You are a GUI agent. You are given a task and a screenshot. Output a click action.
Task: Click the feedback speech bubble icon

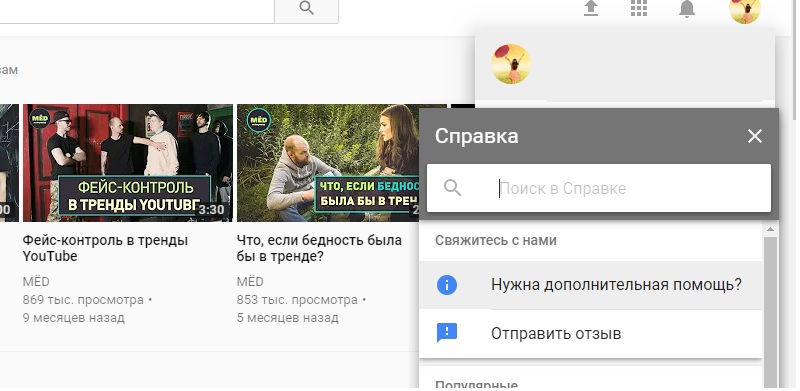coord(447,333)
